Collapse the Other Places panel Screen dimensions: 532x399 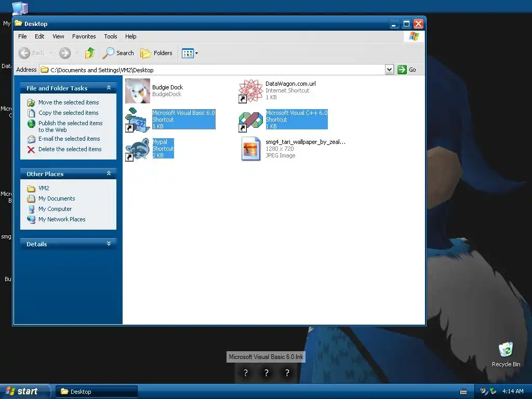tap(109, 174)
